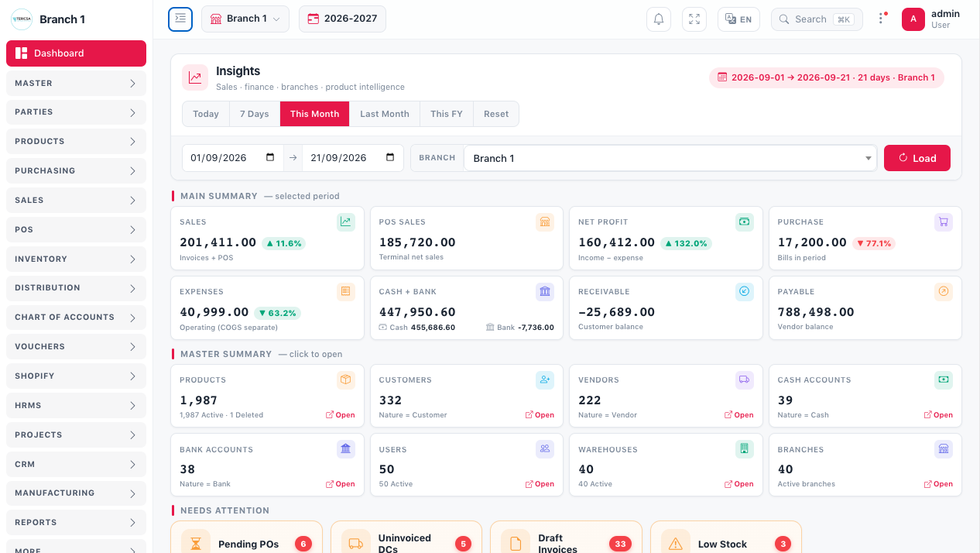Select the Today period tab
This screenshot has height=553, width=980.
[206, 114]
